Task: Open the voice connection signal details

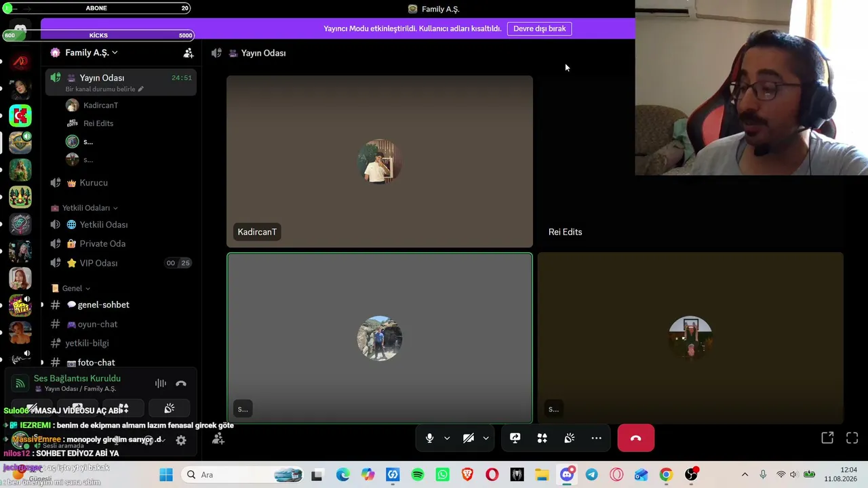Action: 20,384
